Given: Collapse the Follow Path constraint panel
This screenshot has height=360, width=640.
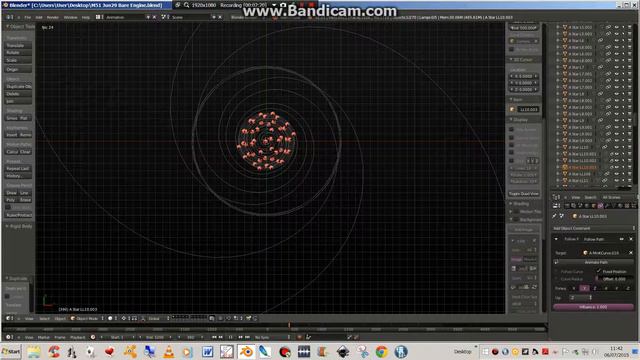Looking at the screenshot, I should [x=556, y=239].
